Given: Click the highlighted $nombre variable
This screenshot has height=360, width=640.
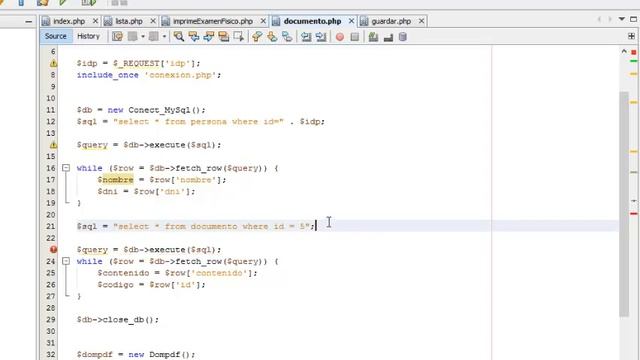Looking at the screenshot, I should 115,180.
